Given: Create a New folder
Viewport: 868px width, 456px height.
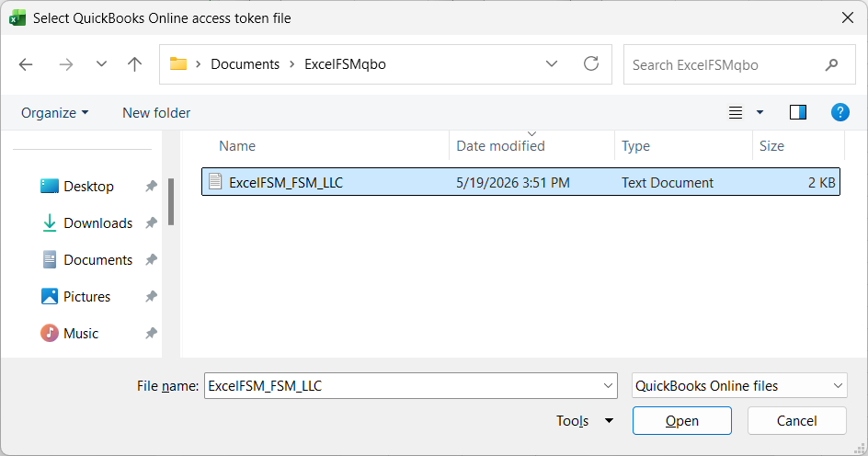Looking at the screenshot, I should click(x=156, y=113).
